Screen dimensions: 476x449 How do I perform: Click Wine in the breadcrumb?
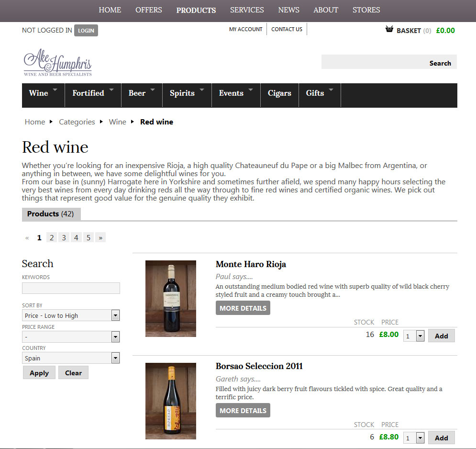[118, 122]
